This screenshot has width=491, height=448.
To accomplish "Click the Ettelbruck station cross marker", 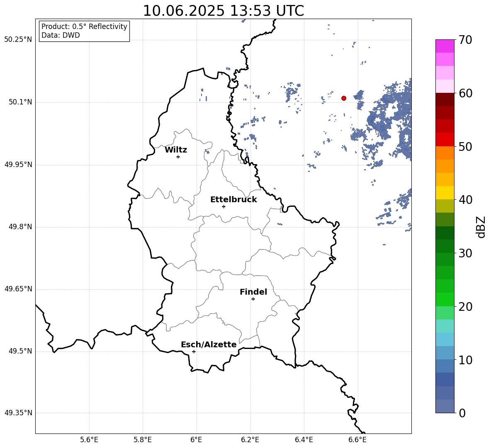I will point(224,206).
